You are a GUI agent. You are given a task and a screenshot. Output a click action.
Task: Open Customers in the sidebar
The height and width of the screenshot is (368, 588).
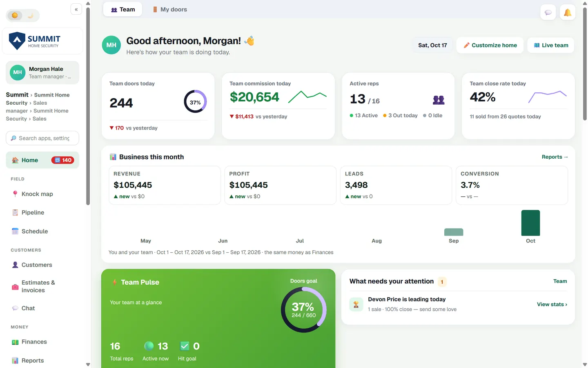click(42, 265)
